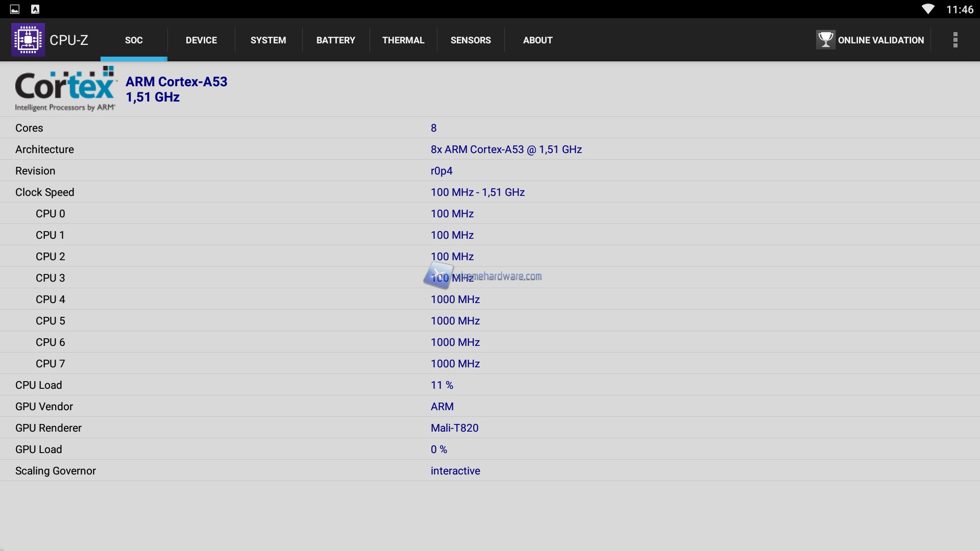The width and height of the screenshot is (980, 551).
Task: Tap the clock showing 11:46
Action: click(959, 9)
